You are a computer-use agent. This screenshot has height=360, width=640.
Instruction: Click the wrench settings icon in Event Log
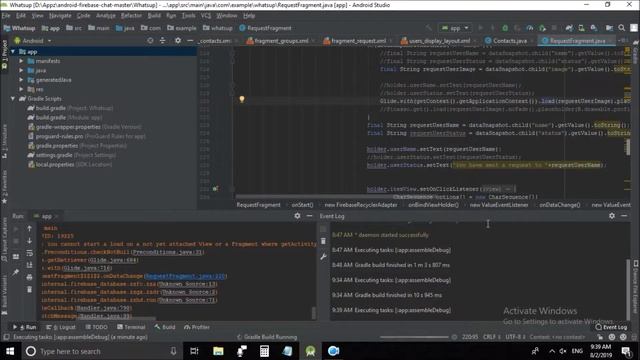click(x=323, y=256)
